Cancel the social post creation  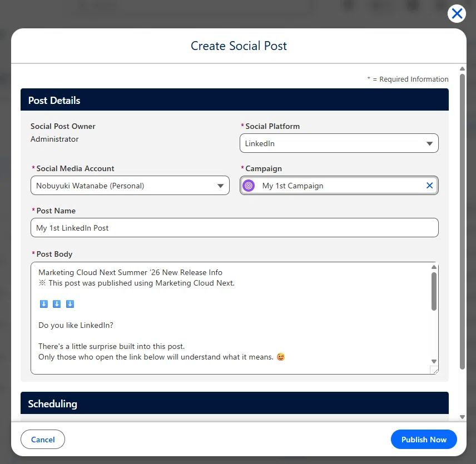[43, 439]
